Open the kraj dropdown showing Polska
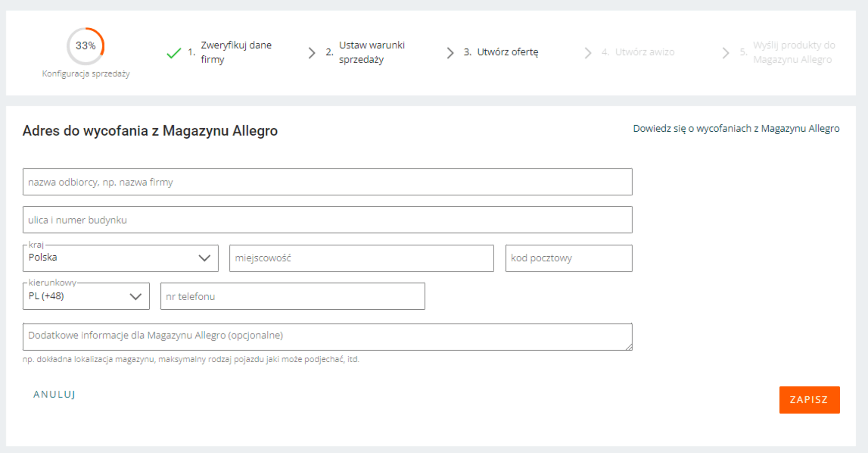This screenshot has width=868, height=453. tap(121, 258)
